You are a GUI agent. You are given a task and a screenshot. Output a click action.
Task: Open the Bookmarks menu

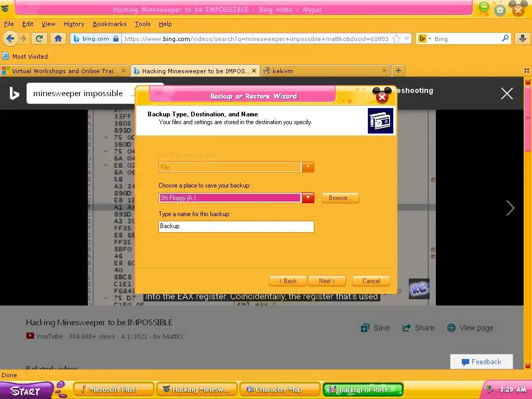coord(110,24)
